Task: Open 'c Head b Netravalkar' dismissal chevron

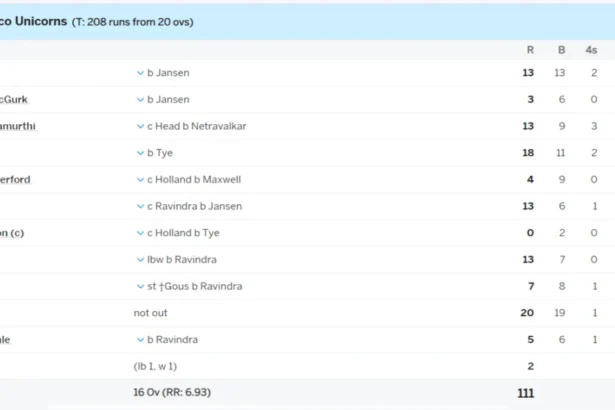Action: [140, 126]
